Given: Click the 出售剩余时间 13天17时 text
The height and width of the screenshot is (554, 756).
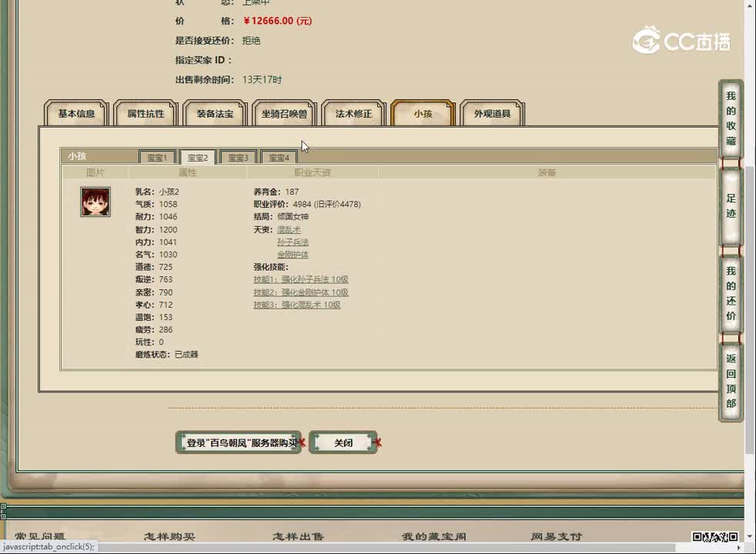Looking at the screenshot, I should tap(229, 79).
